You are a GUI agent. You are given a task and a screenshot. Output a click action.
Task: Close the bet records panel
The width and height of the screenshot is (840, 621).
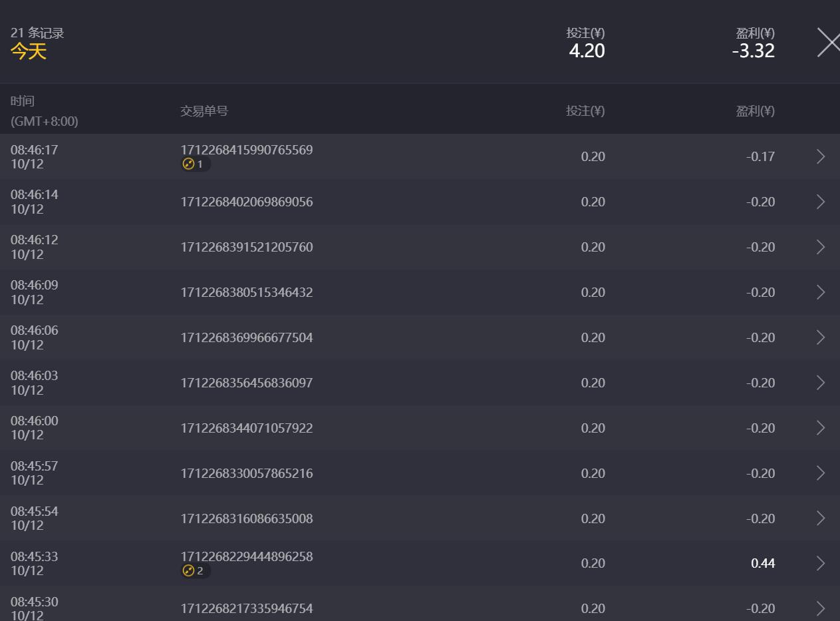(828, 43)
